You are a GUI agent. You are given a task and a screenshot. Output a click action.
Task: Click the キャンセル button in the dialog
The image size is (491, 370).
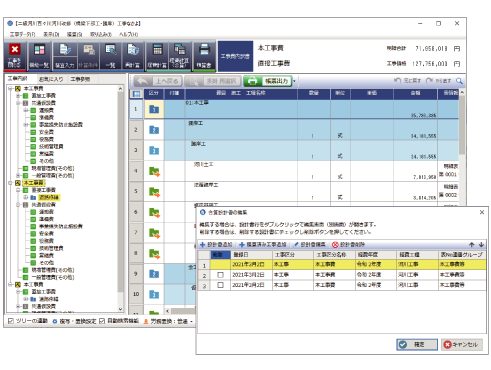(x=462, y=345)
